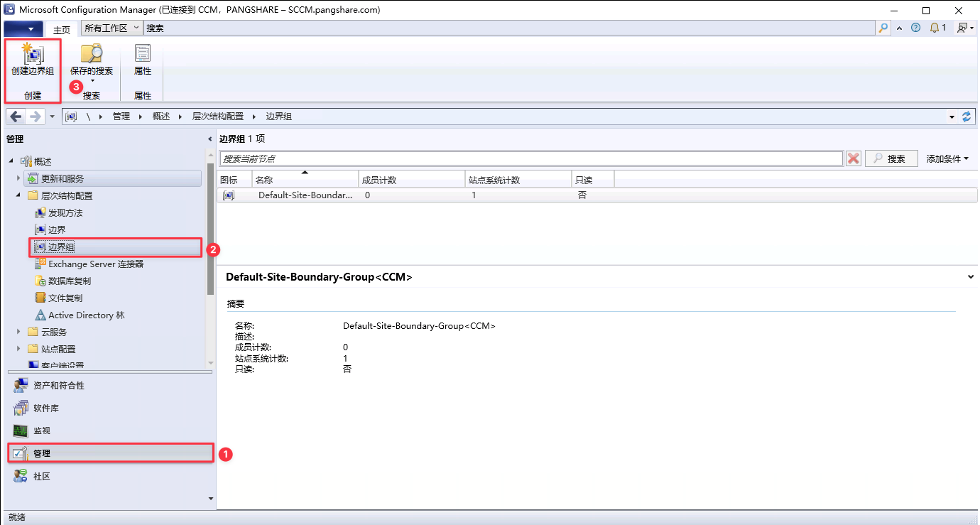Select Database Replication (数据库复制) node
The width and height of the screenshot is (980, 525).
pos(70,281)
